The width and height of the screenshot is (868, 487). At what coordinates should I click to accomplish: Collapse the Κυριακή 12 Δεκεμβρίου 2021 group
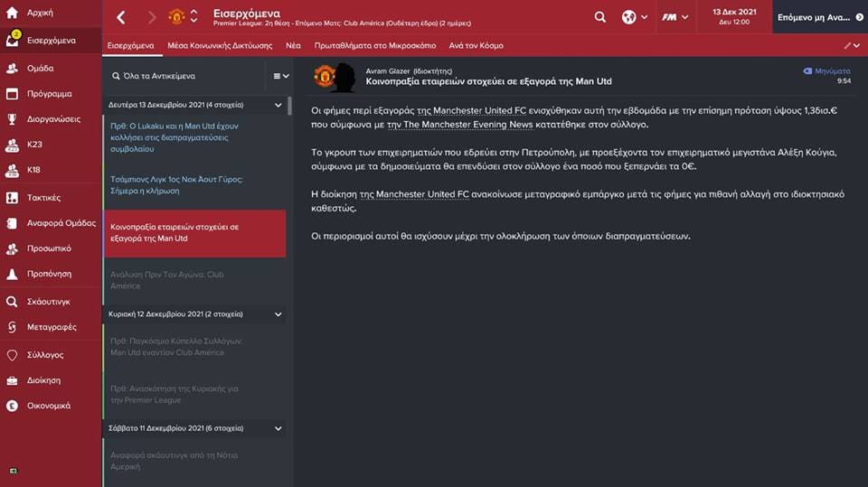278,314
